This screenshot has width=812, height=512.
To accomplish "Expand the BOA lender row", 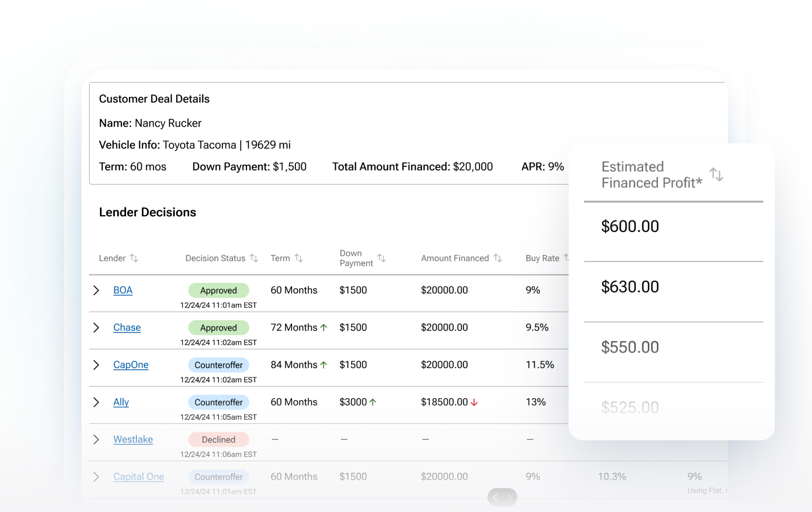I will 96,290.
